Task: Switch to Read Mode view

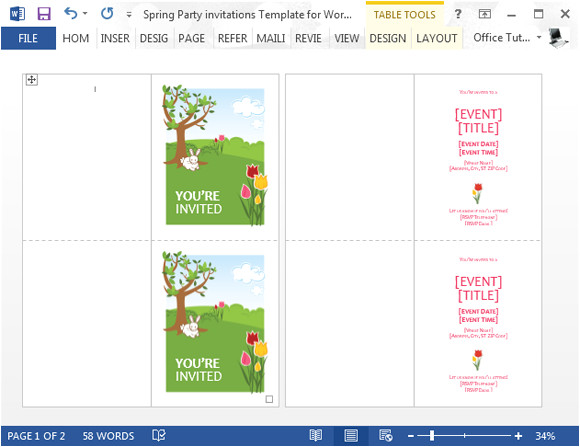Action: point(316,436)
